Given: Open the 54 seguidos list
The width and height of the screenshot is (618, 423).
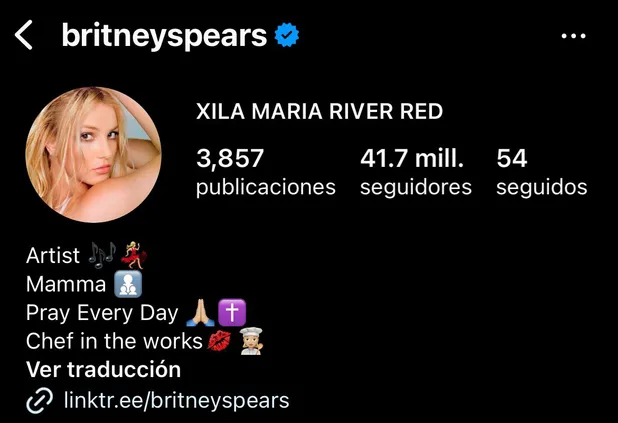Looking at the screenshot, I should 542,172.
